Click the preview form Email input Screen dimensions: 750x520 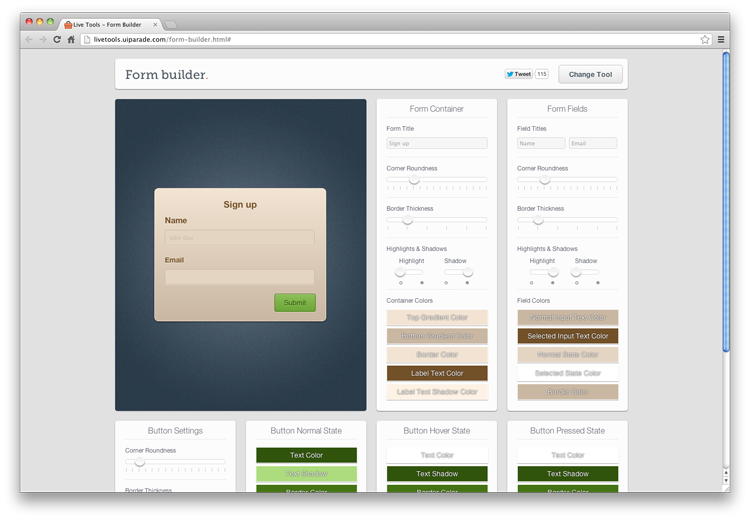[x=240, y=277]
